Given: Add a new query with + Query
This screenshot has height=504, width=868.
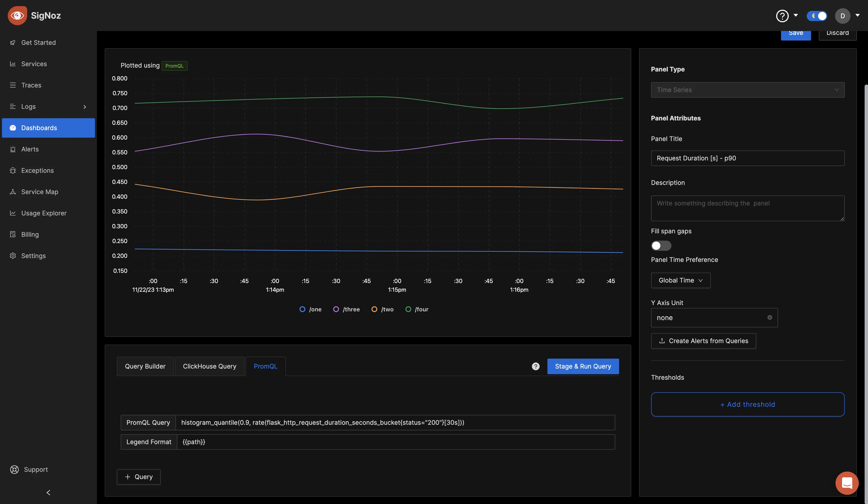Looking at the screenshot, I should click(138, 477).
